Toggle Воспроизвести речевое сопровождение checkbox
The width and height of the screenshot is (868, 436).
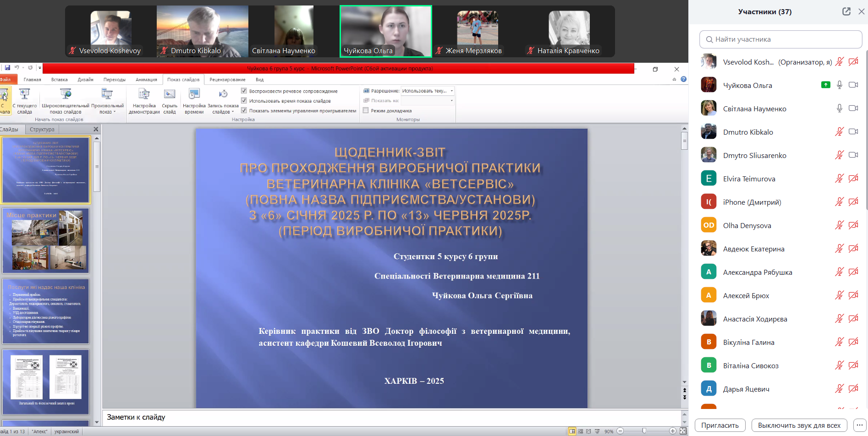point(244,91)
